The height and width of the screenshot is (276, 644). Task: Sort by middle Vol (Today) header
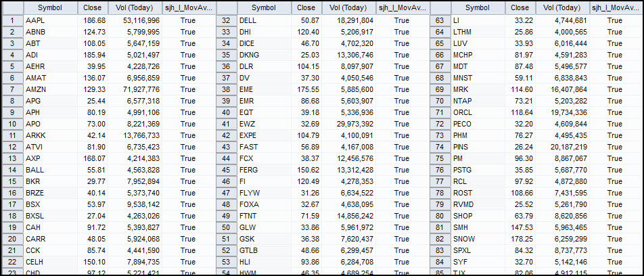coord(348,8)
